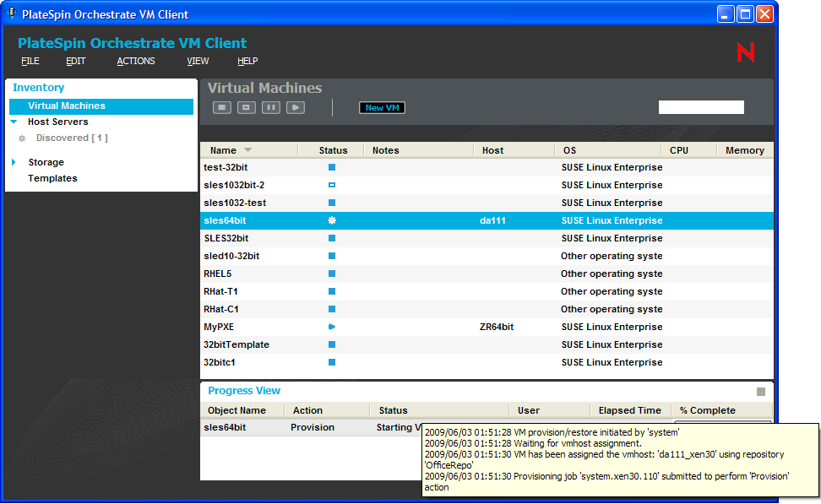The width and height of the screenshot is (821, 504).
Task: Click host ZR64bit in MyPXE row
Action: point(497,328)
